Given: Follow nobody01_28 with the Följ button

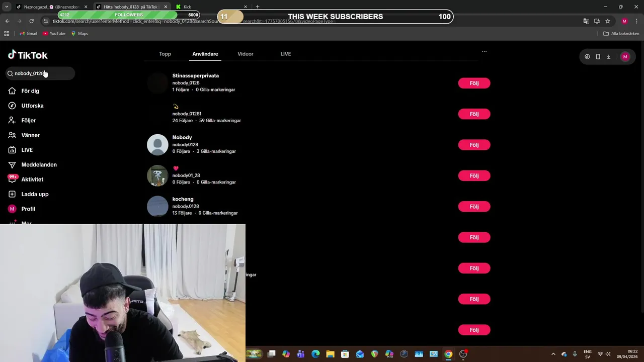Looking at the screenshot, I should coord(474,176).
